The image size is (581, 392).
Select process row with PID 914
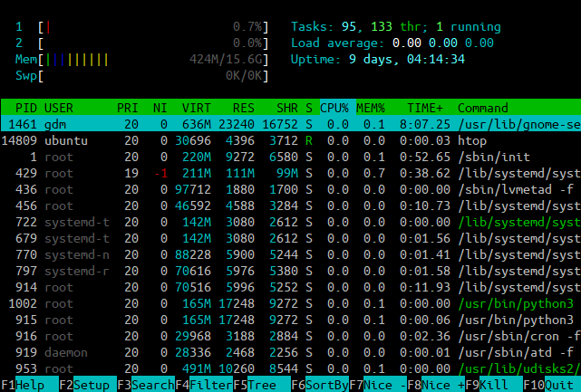(290, 287)
